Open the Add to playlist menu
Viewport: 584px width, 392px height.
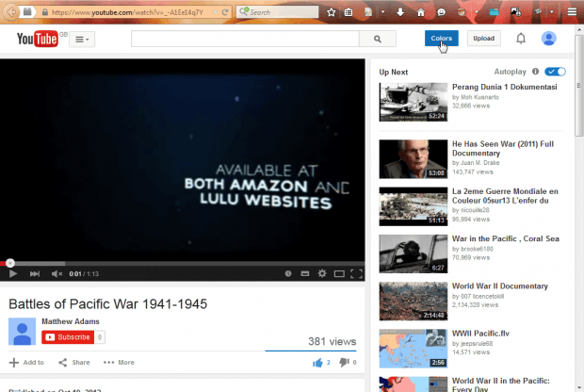pyautogui.click(x=26, y=362)
